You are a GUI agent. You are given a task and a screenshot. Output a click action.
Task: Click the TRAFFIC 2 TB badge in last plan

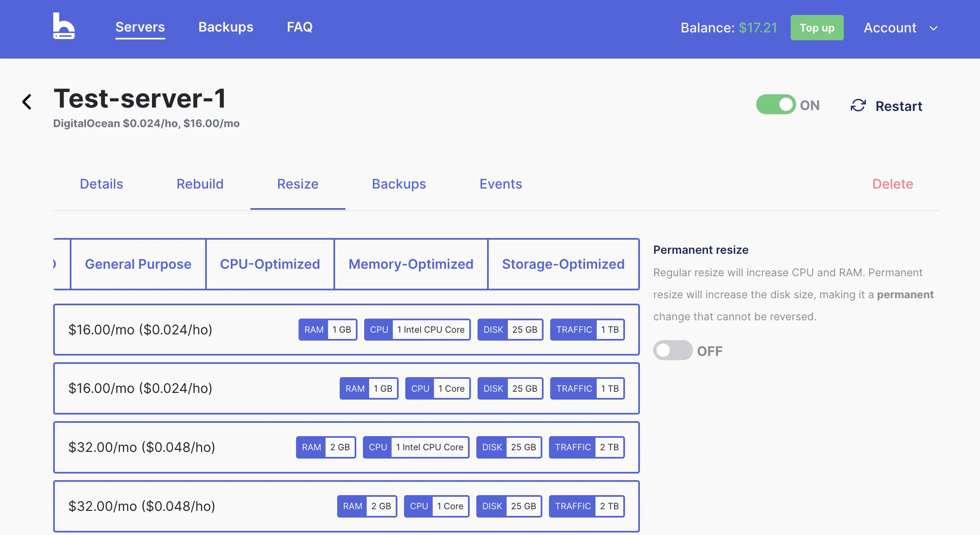point(587,506)
